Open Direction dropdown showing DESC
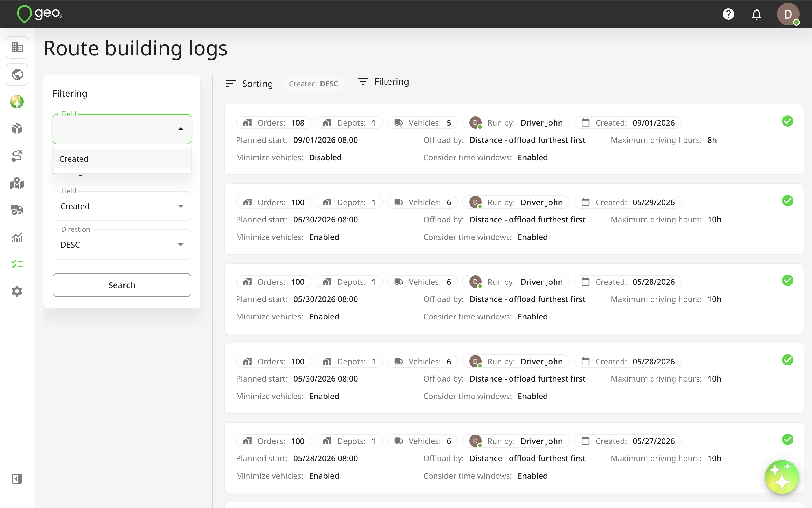This screenshot has width=812, height=508. [122, 245]
